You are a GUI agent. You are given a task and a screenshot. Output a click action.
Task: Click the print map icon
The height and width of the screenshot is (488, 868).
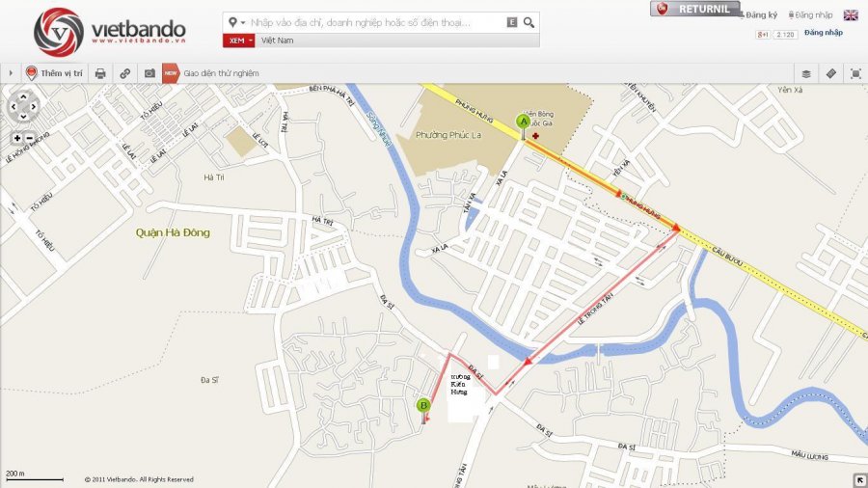point(100,73)
